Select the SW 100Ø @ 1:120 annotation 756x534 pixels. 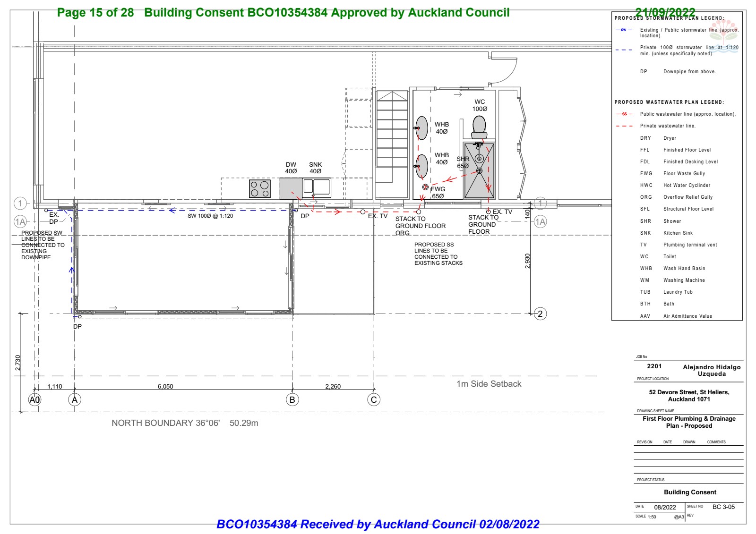(210, 216)
